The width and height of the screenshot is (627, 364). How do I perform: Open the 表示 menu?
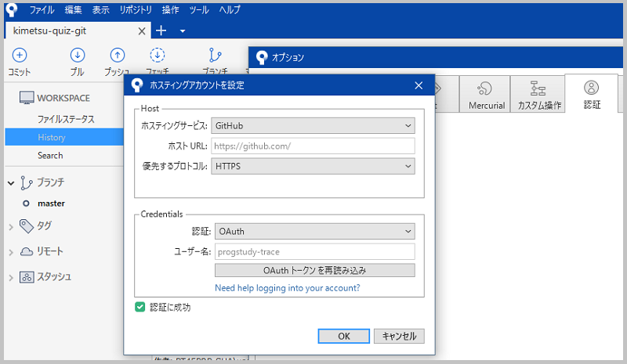coord(101,9)
